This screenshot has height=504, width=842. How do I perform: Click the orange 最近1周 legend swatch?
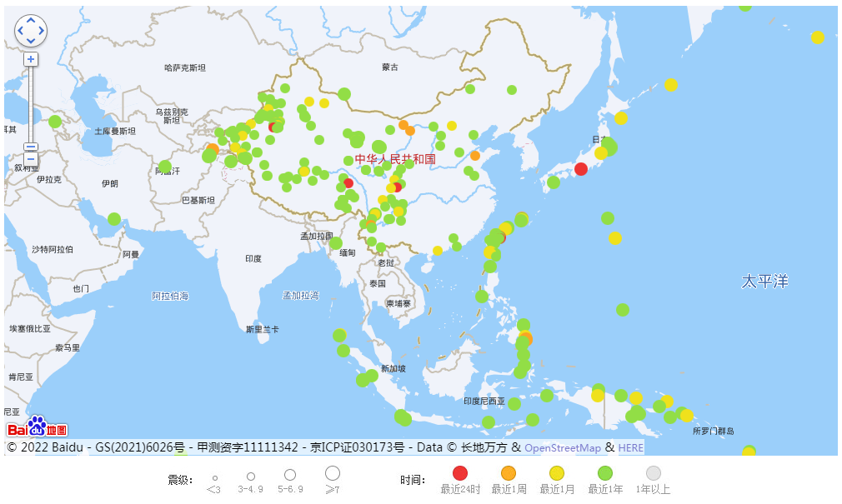coord(508,473)
